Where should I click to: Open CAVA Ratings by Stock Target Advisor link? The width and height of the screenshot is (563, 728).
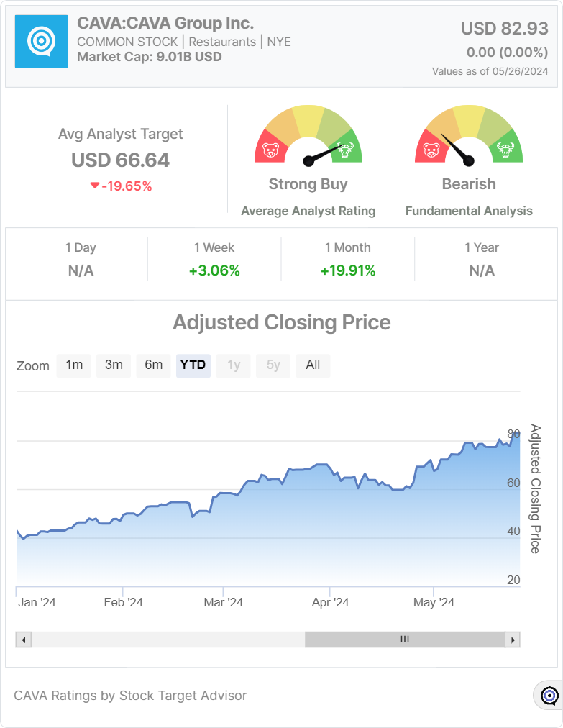pyautogui.click(x=130, y=696)
